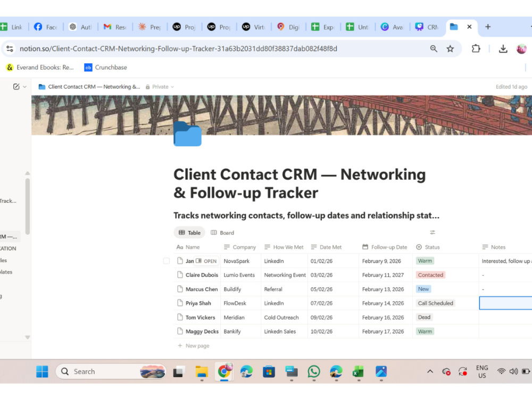The width and height of the screenshot is (532, 399).
Task: Click the breadcrumb folder icon for Client Contact CRM
Action: (41, 87)
